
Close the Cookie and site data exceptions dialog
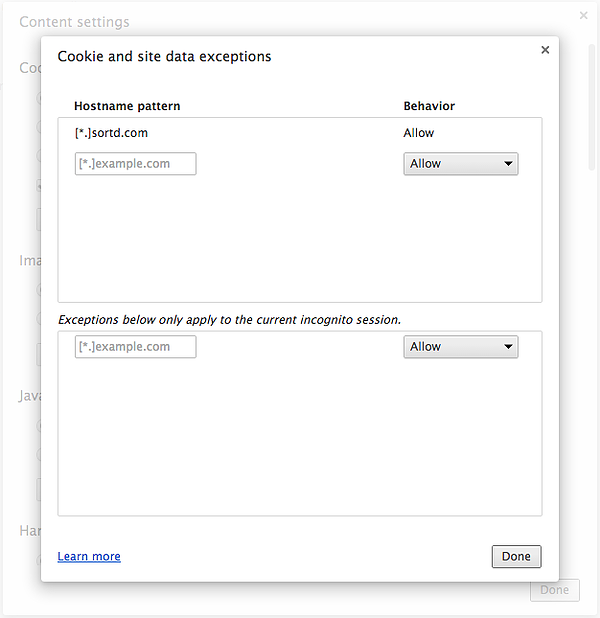point(545,50)
